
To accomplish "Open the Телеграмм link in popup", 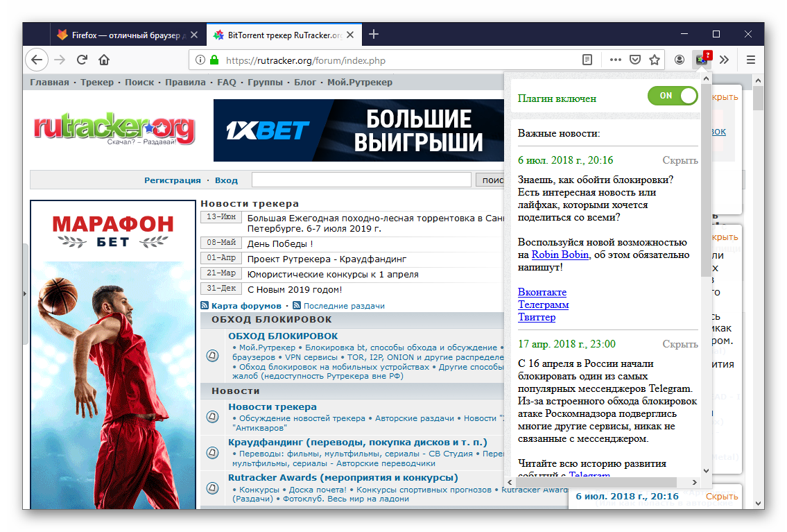I will pos(544,304).
